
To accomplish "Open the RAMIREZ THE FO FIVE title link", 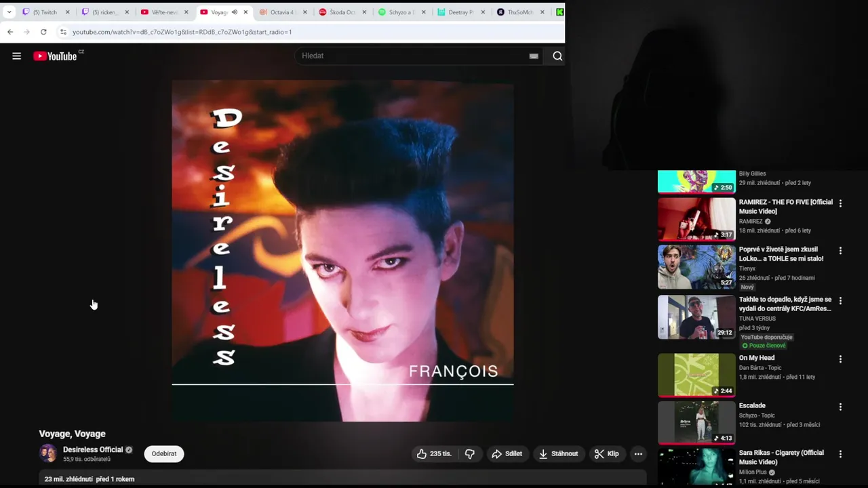I will [785, 207].
